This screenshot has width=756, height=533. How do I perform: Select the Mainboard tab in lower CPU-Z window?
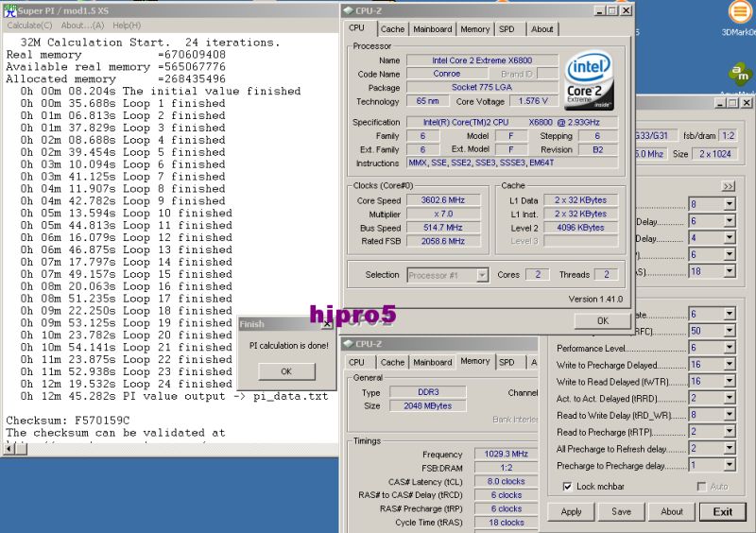pos(432,362)
